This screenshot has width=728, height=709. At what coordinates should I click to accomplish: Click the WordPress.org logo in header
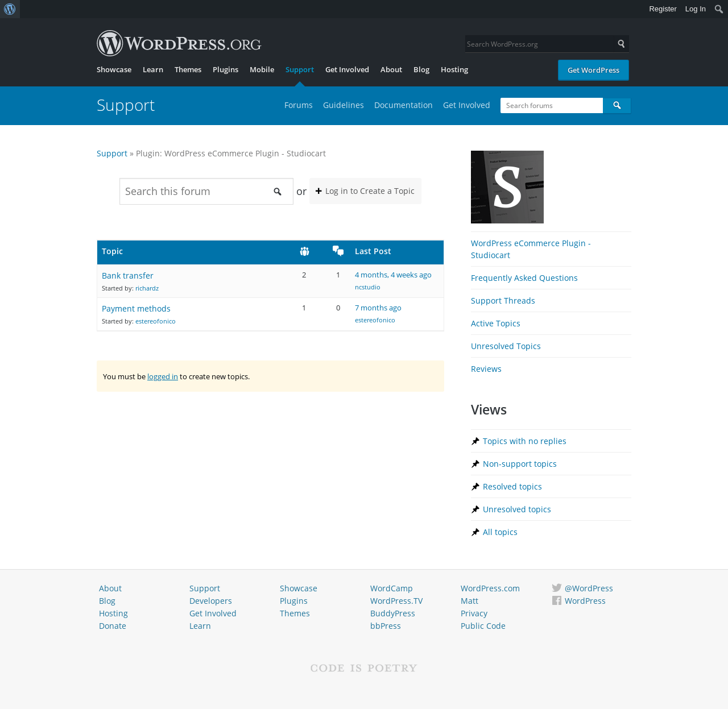(179, 43)
